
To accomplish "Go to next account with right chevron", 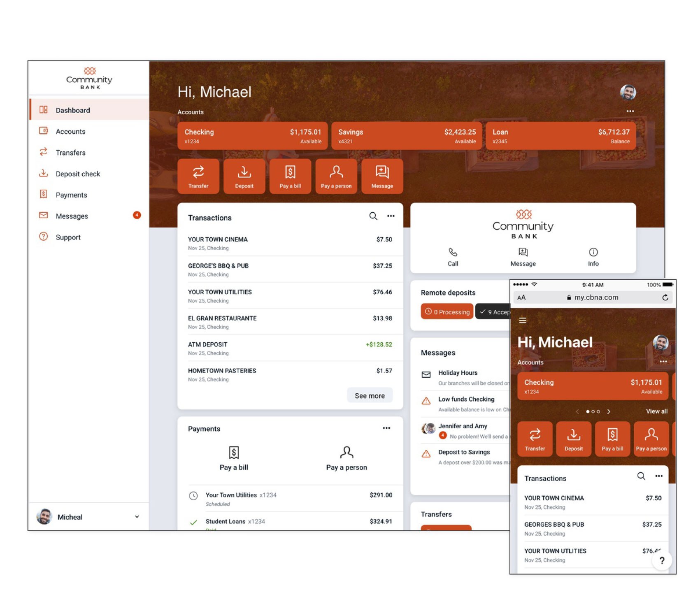I will (609, 411).
